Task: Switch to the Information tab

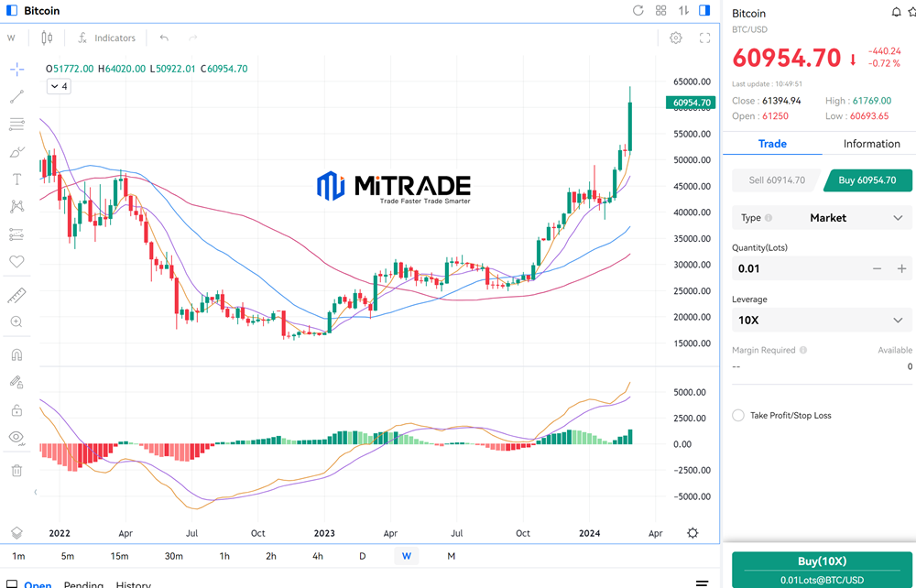Action: coord(871,144)
